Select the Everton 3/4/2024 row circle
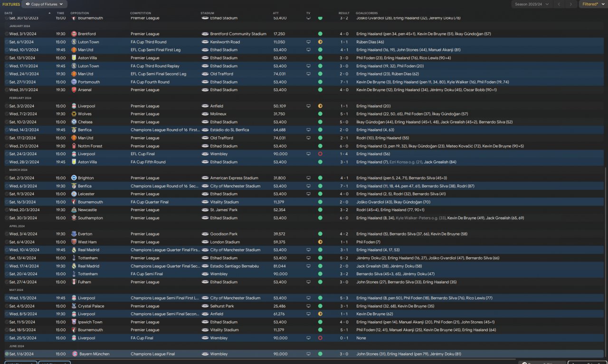Image resolution: width=608 pixels, height=364 pixels. [7, 234]
